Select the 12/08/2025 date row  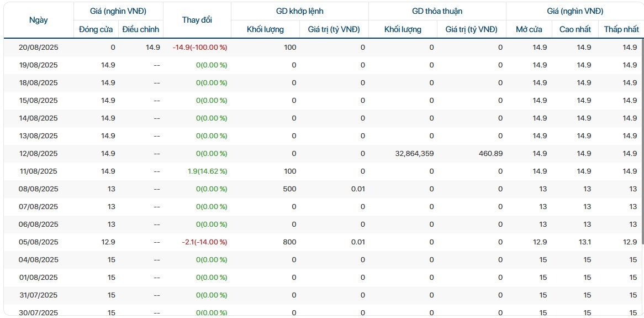pyautogui.click(x=39, y=154)
